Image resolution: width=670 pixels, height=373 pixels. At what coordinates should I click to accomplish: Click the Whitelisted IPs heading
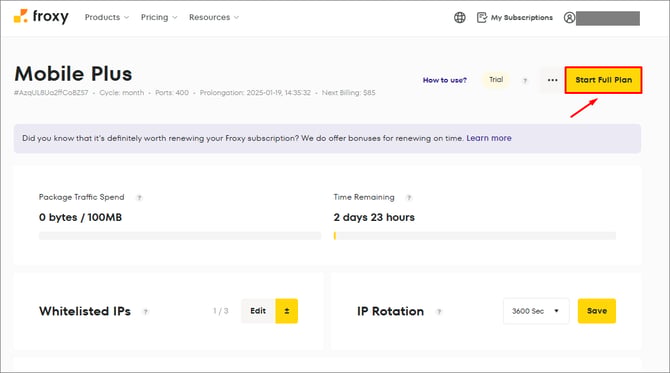(85, 311)
